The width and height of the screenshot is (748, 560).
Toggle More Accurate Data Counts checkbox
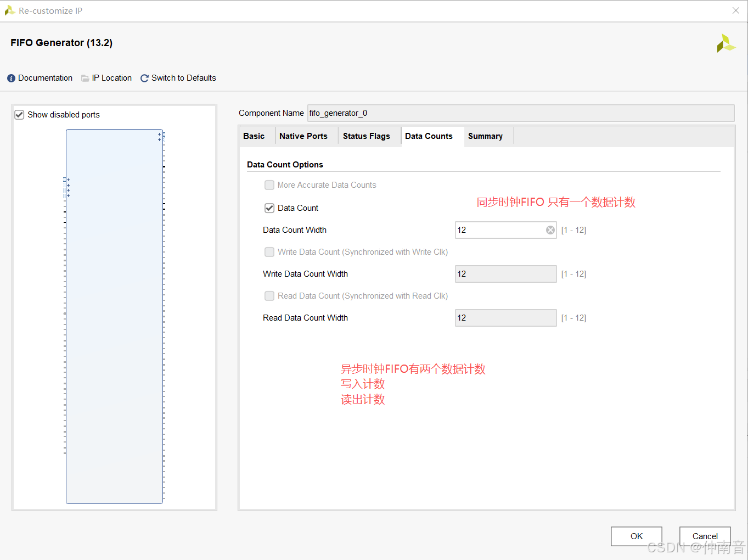coord(269,185)
